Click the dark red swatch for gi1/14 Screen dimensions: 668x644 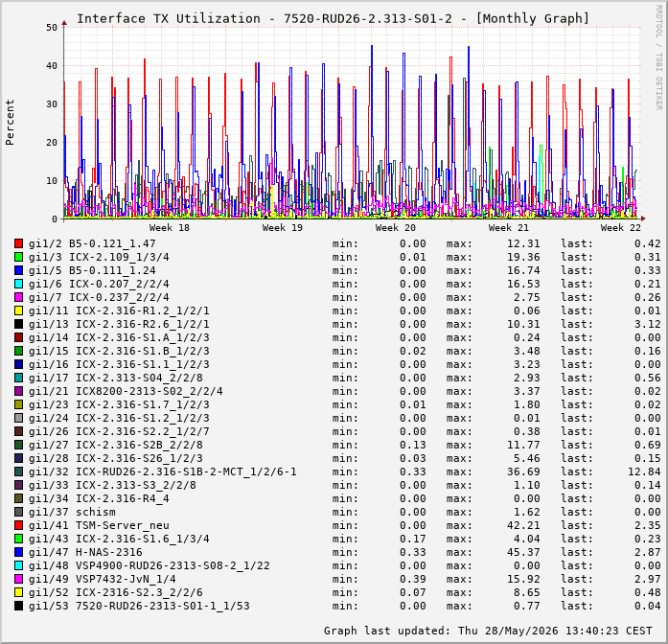point(18,337)
